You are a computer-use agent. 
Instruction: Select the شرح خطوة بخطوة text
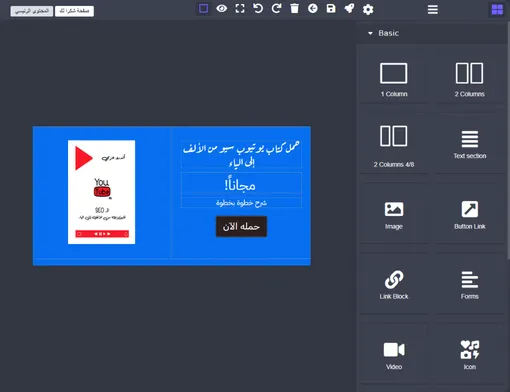(x=241, y=203)
